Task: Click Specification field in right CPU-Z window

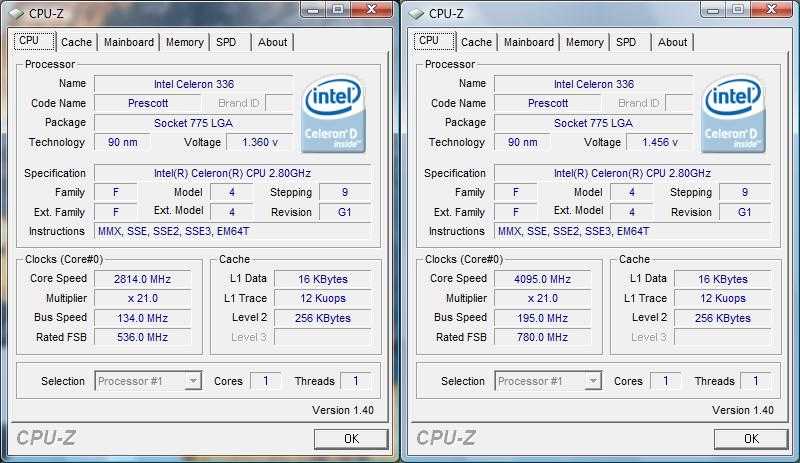Action: point(633,173)
